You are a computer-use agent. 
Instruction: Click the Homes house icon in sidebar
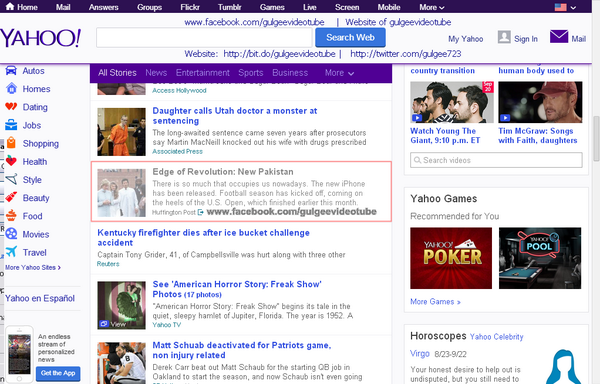(11, 88)
